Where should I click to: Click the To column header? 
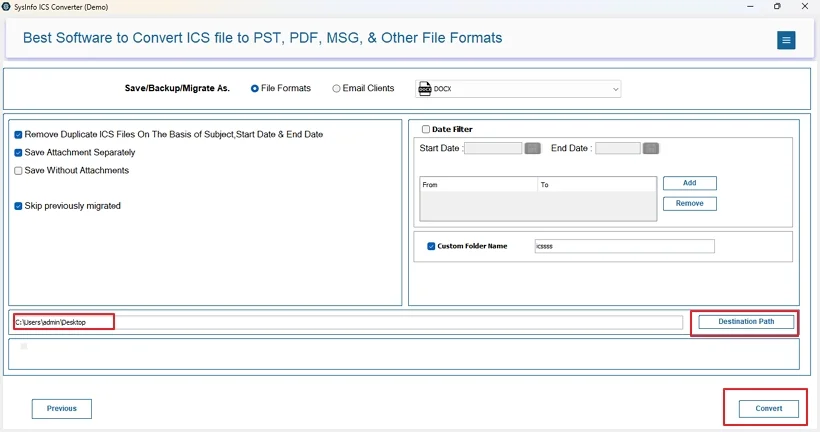[597, 185]
